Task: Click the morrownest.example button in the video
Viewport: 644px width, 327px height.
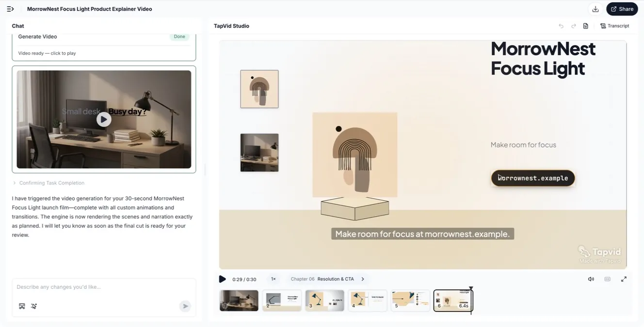Action: coord(533,178)
